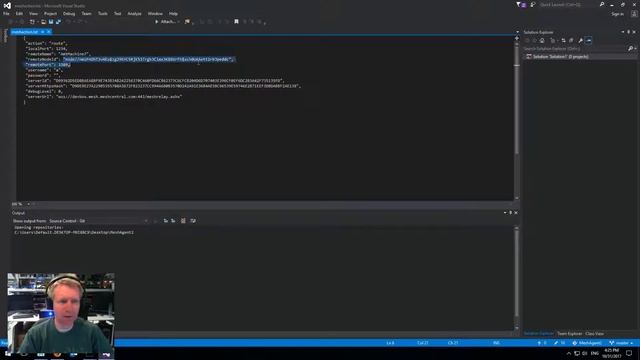The image size is (640, 360).
Task: Select Solution 'Solution1' (0 projects) node
Action: tap(560, 57)
